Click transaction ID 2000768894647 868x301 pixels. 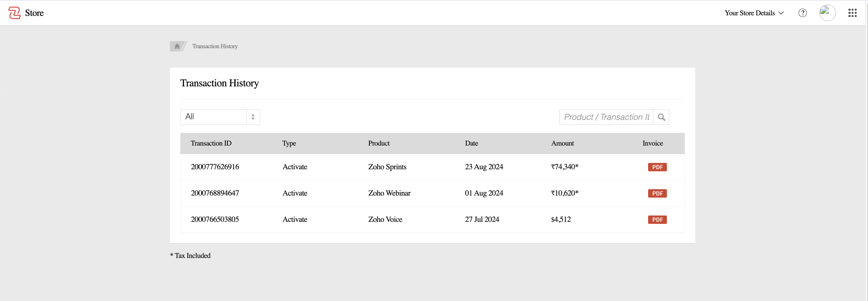point(215,193)
